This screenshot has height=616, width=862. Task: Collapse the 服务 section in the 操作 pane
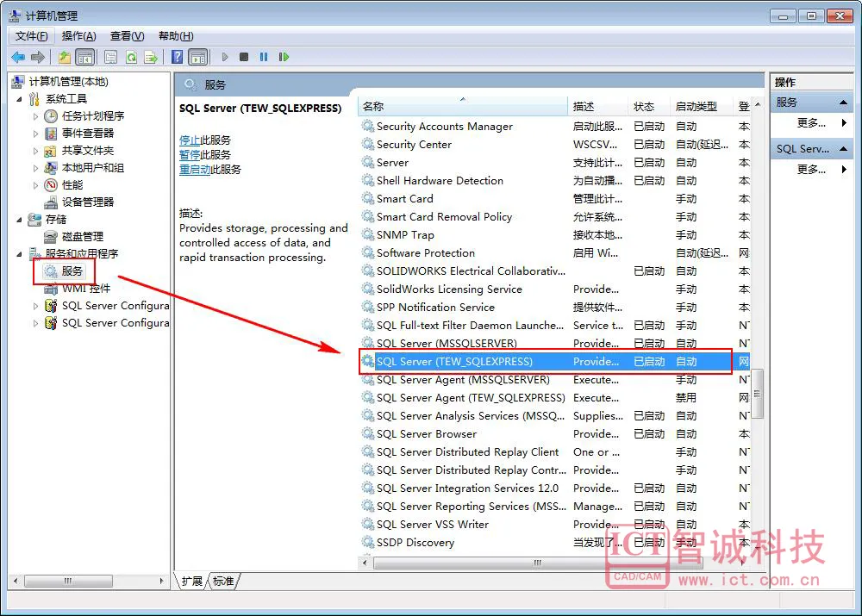click(x=843, y=103)
